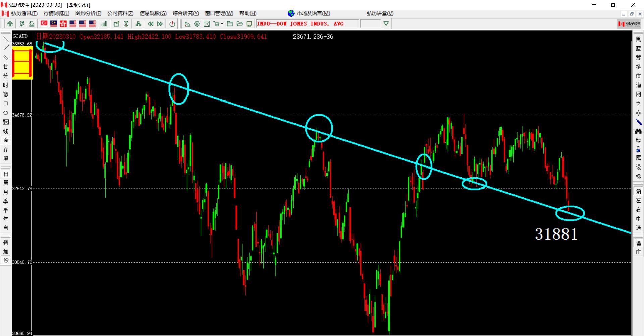This screenshot has width=644, height=336.
Task: Click the GCAND indicator label
Action: pos(20,36)
